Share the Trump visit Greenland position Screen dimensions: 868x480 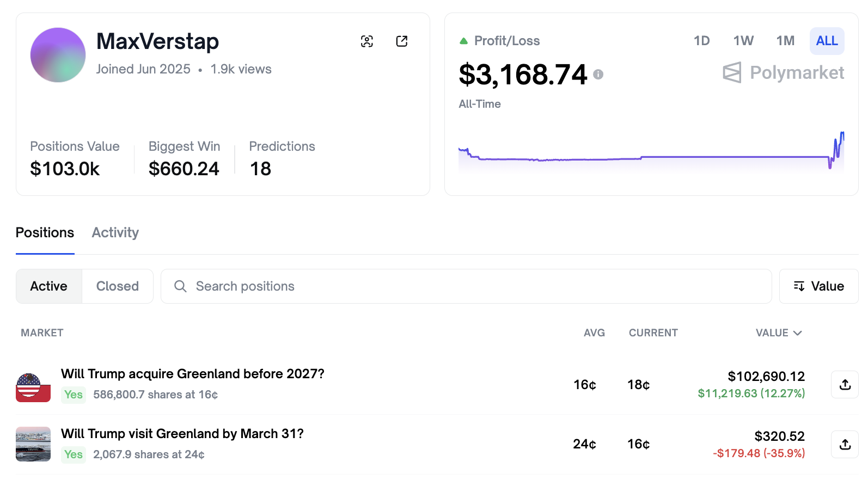[845, 445]
